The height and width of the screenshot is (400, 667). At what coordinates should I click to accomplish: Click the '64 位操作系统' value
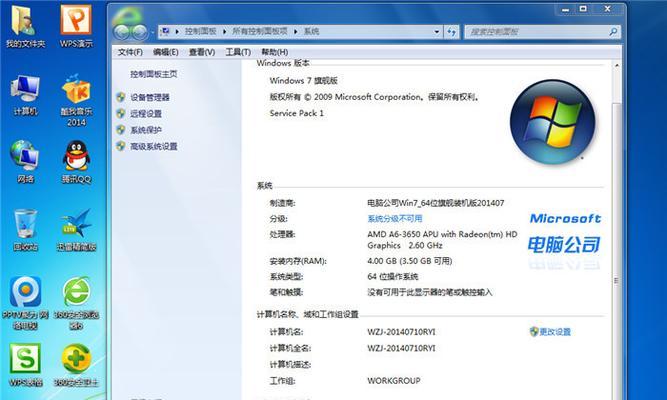[x=393, y=277]
